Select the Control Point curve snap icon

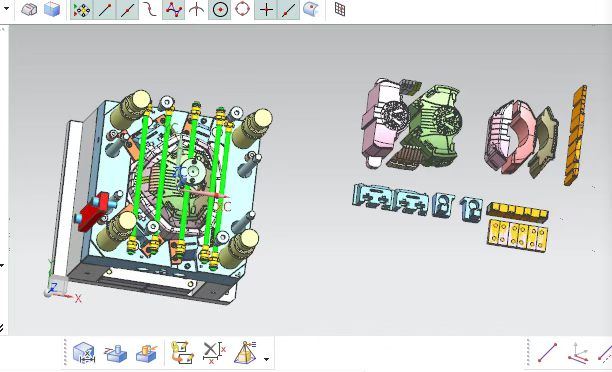149,9
